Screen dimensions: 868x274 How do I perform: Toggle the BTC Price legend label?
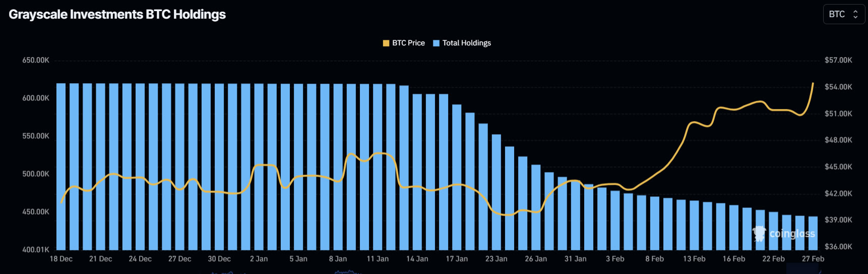[408, 43]
